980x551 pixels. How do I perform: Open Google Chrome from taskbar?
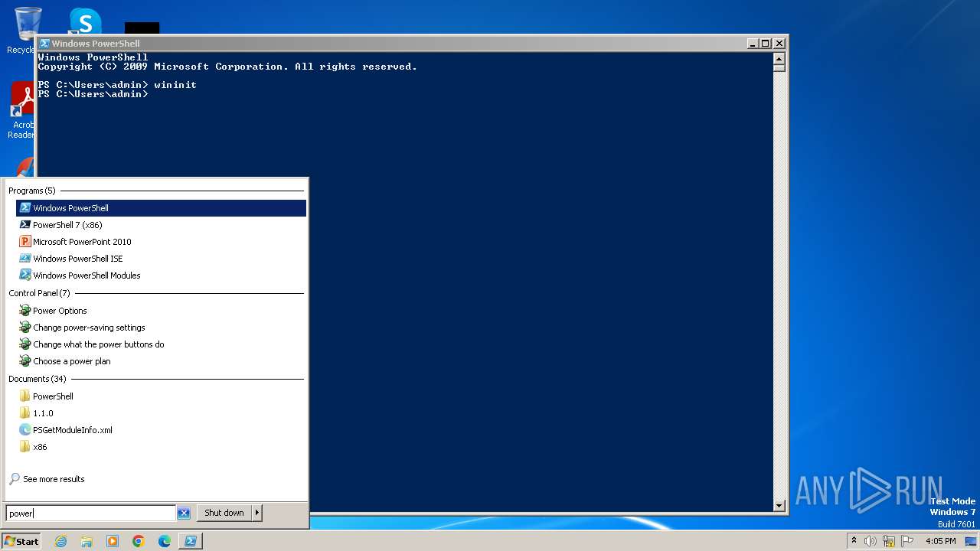pos(139,541)
